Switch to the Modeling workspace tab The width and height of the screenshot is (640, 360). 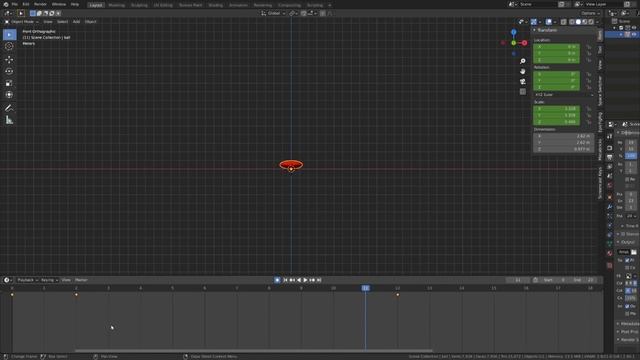tap(117, 5)
